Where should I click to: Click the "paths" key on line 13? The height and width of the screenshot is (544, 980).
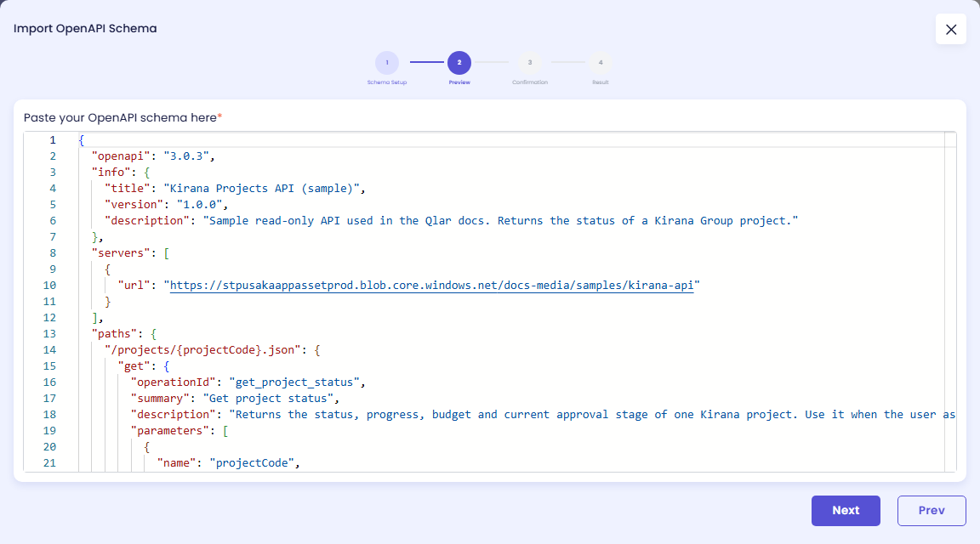pos(115,334)
